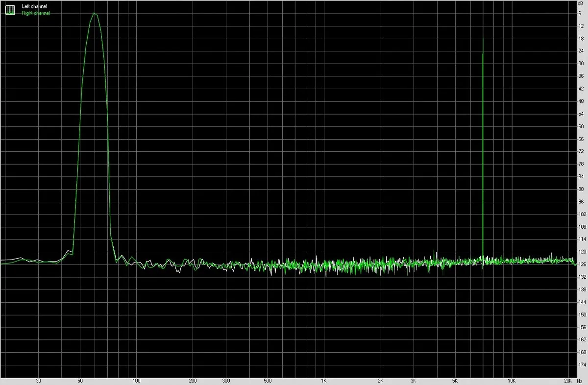Click the 100 frequency axis label

137,381
